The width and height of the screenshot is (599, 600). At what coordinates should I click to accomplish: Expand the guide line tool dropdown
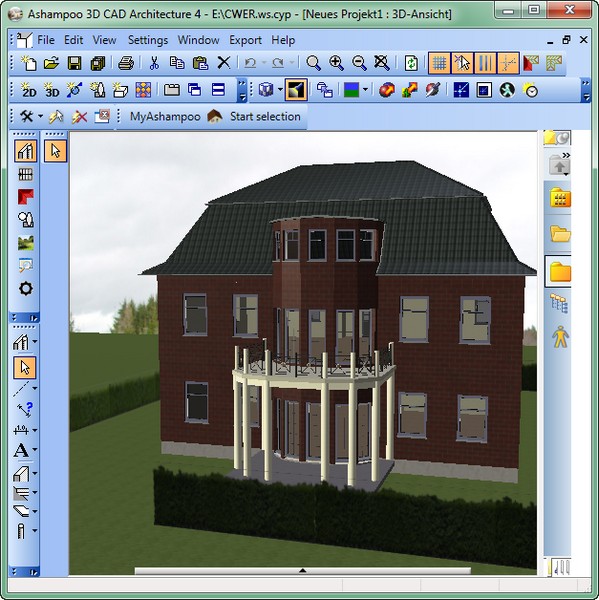coord(35,388)
